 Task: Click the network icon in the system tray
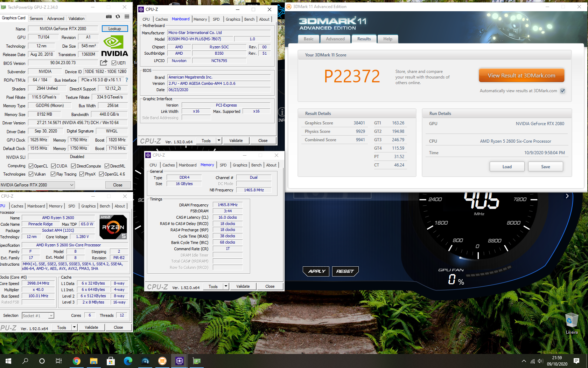[532, 361]
